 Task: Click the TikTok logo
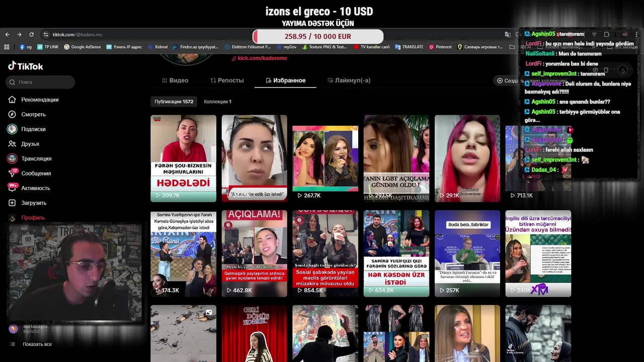(25, 66)
